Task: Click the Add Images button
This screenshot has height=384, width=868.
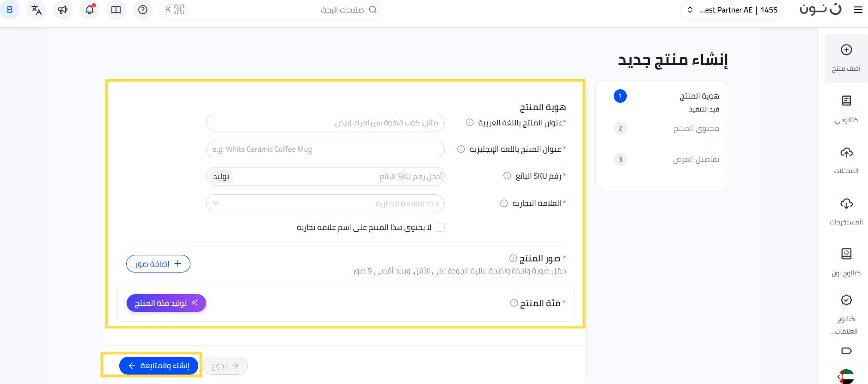Action: pos(158,264)
